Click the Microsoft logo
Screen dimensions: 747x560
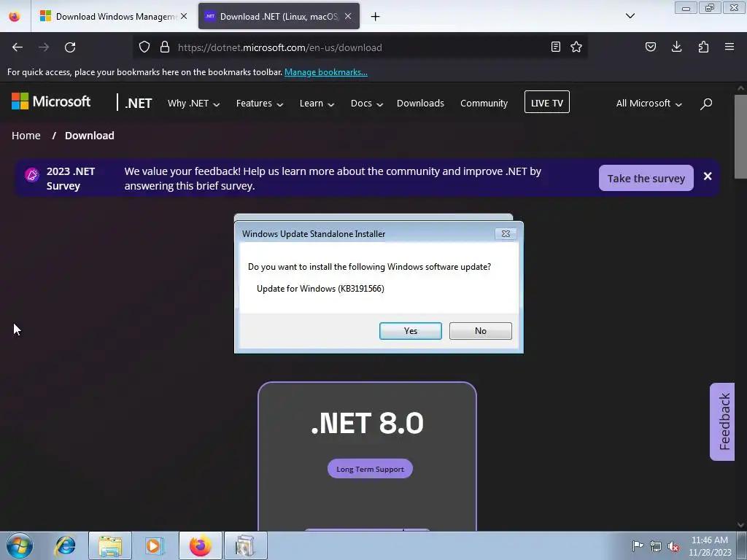coord(51,101)
